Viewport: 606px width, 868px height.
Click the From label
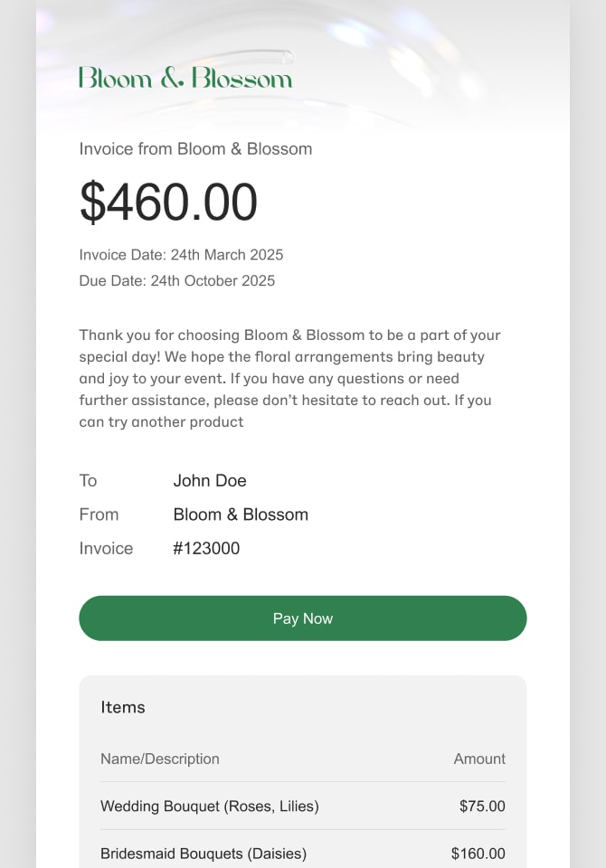coord(99,514)
